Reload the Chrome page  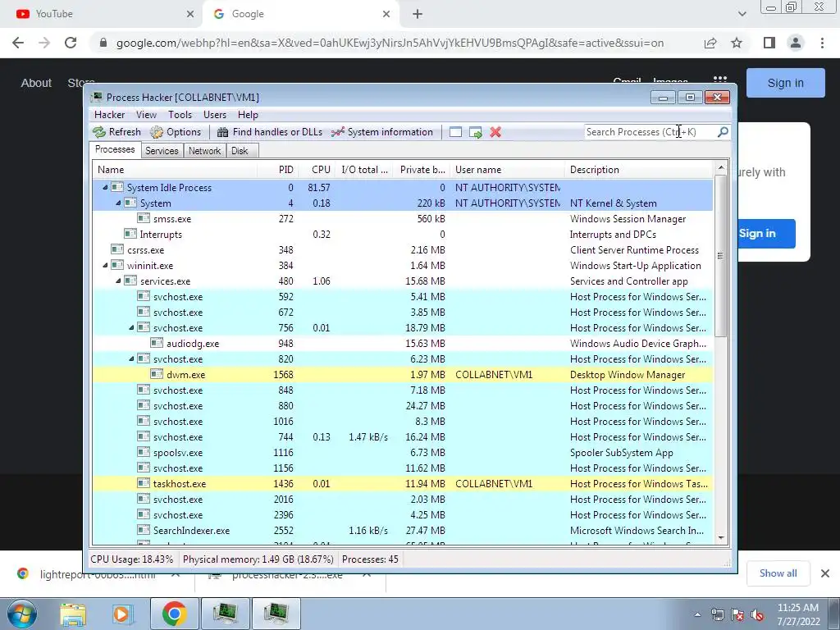pyautogui.click(x=71, y=43)
